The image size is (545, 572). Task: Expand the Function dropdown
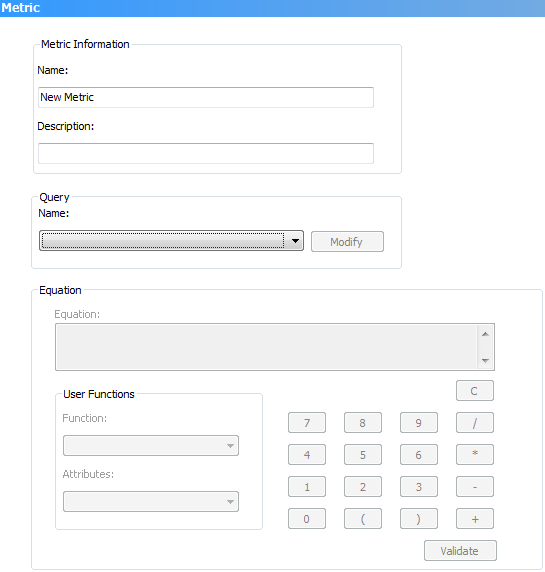[x=151, y=445]
